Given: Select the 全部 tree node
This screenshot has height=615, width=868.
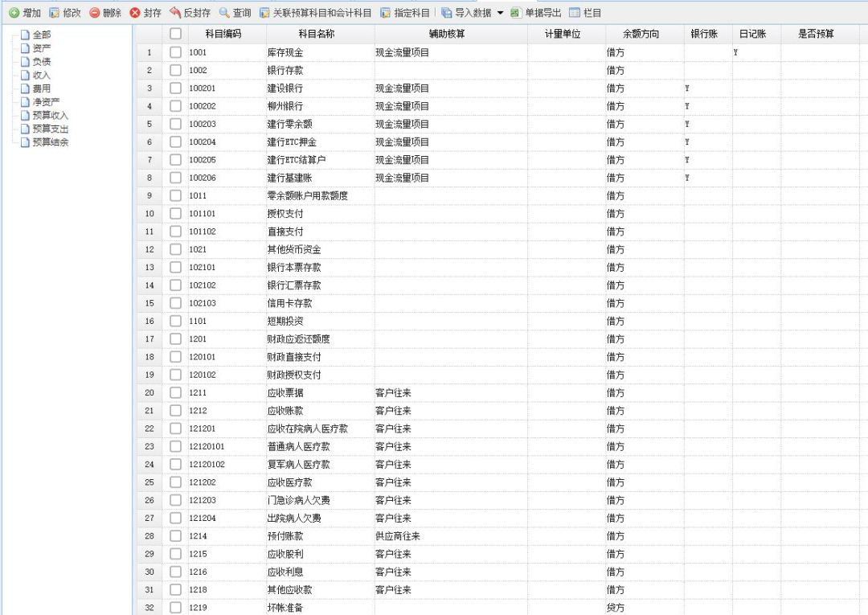Looking at the screenshot, I should (x=42, y=35).
